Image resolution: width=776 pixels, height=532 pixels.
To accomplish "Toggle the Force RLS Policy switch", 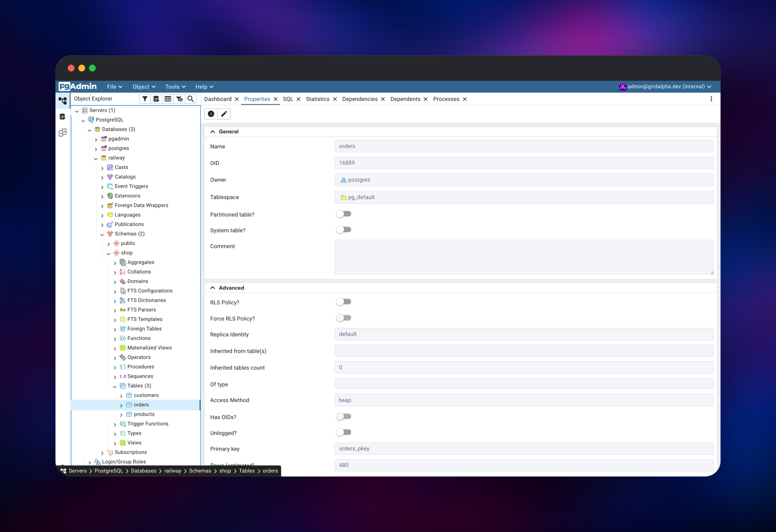I will [344, 318].
